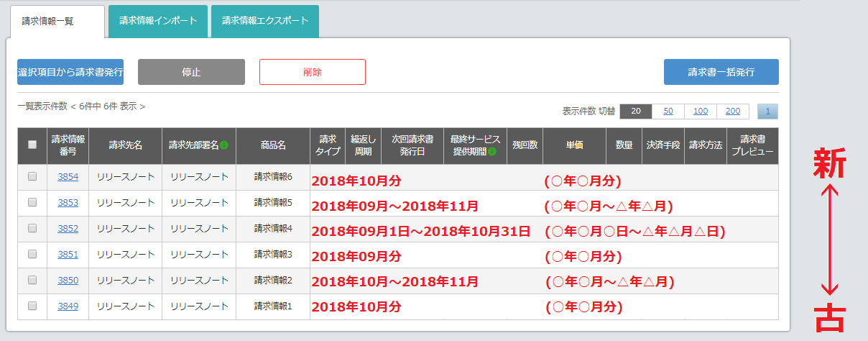Click info icon beside 請求先部署名 header
This screenshot has height=341, width=868.
[224, 145]
